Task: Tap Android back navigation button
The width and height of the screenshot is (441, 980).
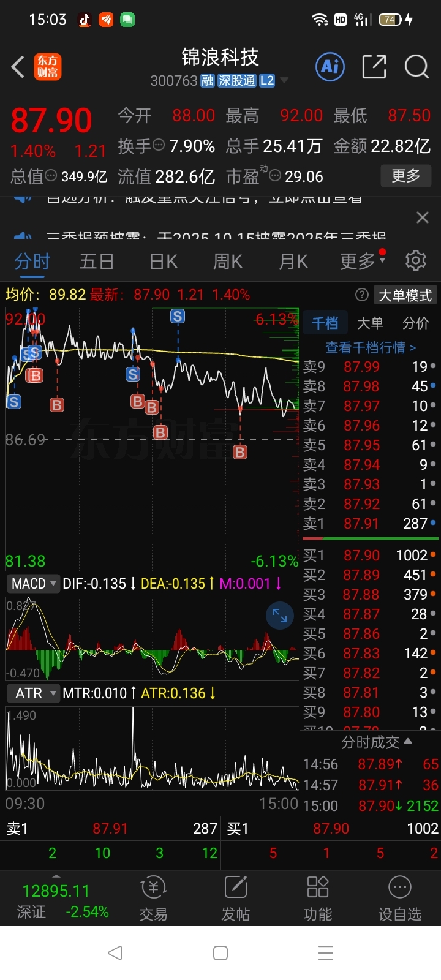Action: click(115, 953)
